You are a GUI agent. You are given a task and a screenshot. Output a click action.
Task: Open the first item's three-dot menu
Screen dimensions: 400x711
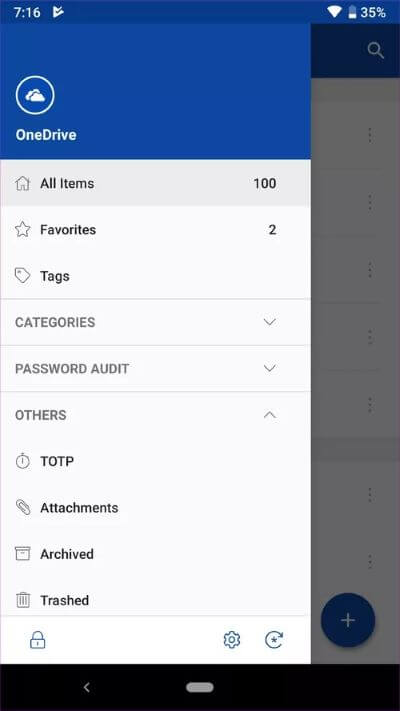pyautogui.click(x=370, y=135)
